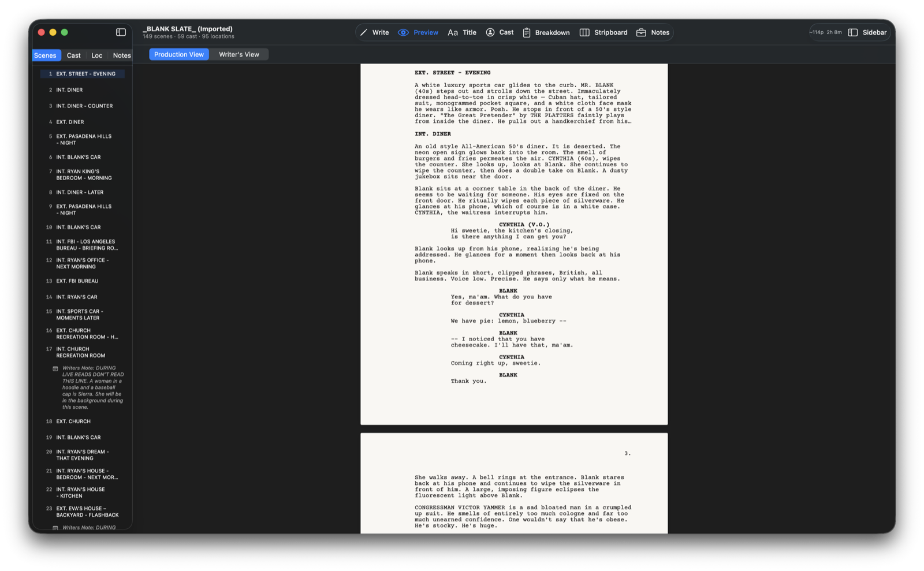The width and height of the screenshot is (924, 571).
Task: Select Writer's View
Action: (x=239, y=54)
